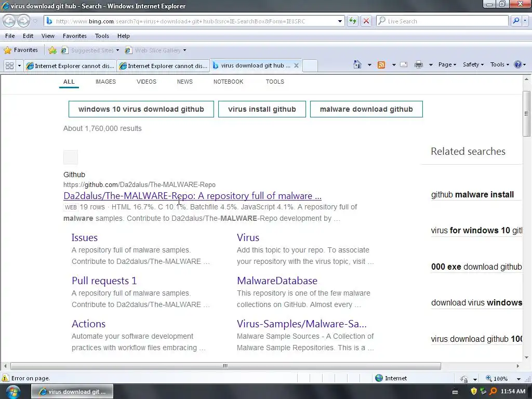This screenshot has height=399, width=532.
Task: Close the 'virus download git hub' tab
Action: click(296, 65)
